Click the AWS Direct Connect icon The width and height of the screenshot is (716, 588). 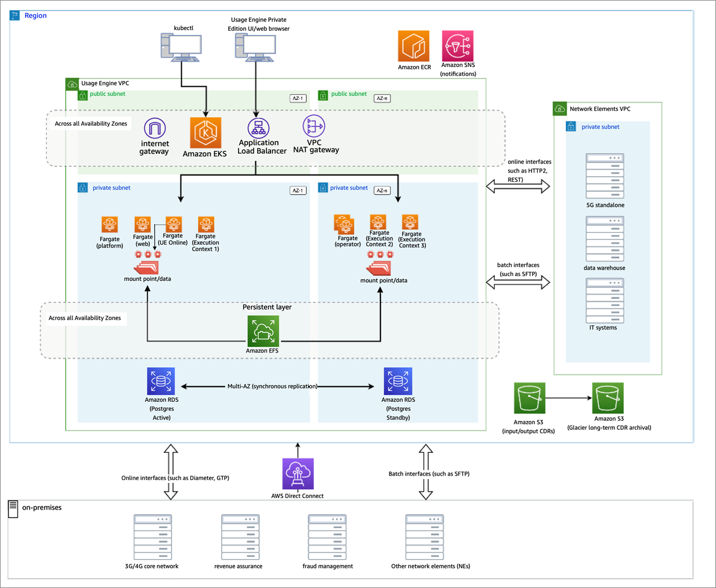(x=298, y=474)
